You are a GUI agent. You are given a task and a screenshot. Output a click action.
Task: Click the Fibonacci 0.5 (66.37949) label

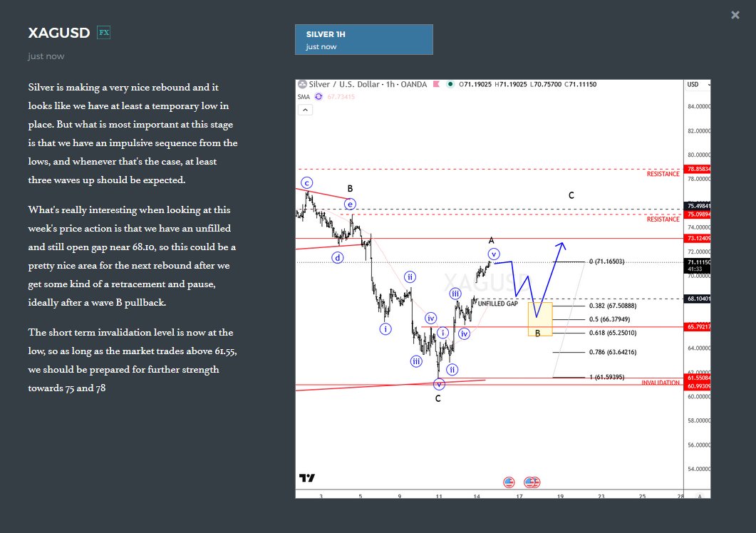(609, 319)
